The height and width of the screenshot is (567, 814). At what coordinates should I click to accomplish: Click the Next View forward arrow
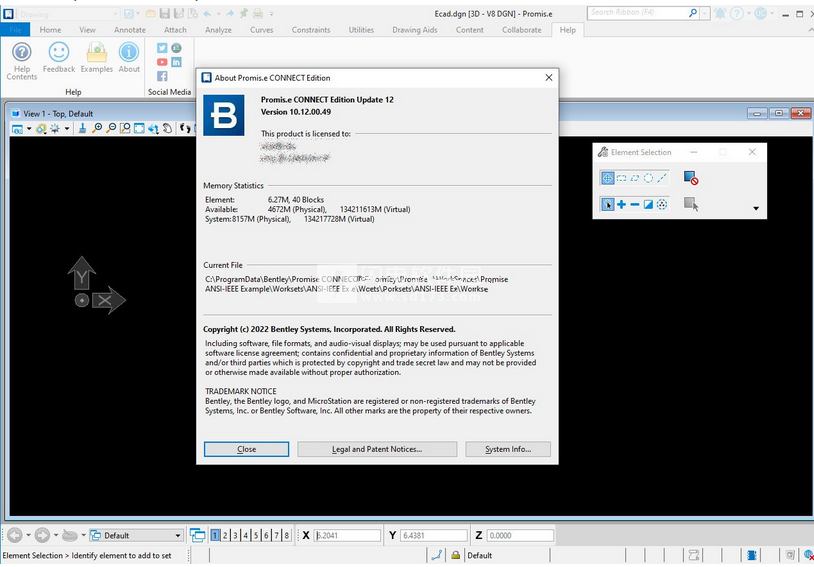(42, 535)
